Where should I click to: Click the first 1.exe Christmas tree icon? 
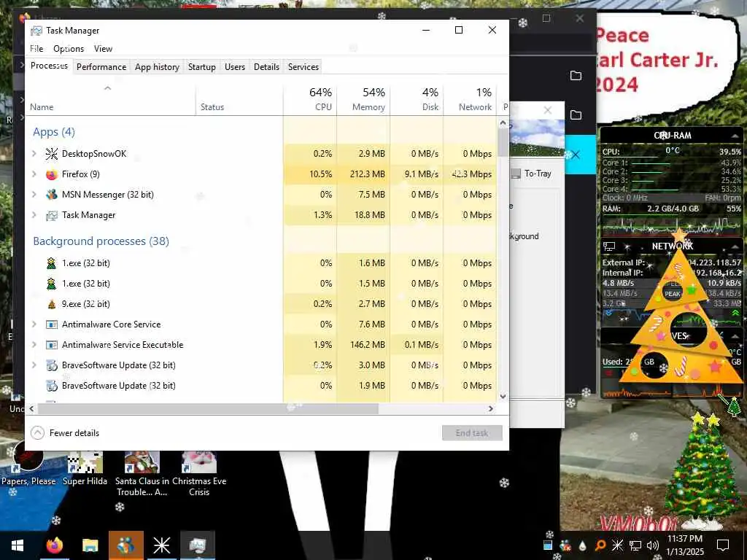point(52,263)
